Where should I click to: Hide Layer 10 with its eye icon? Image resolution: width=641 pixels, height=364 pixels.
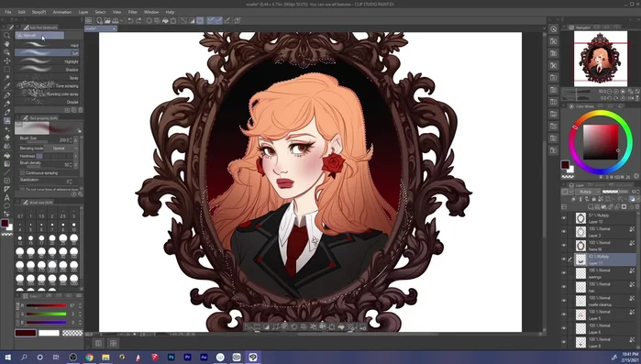pos(564,218)
